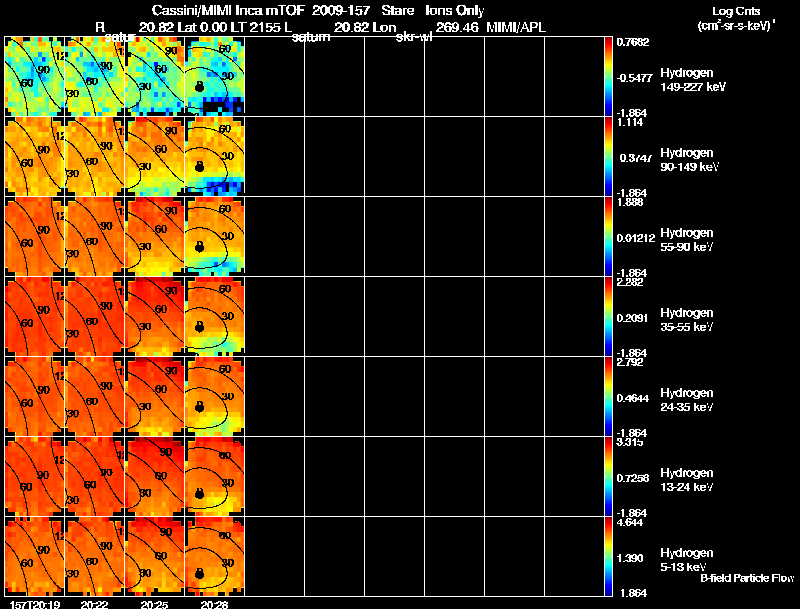The width and height of the screenshot is (800, 609).
Task: Pick the color bar for Hydrogen 13-24 keV
Action: (x=608, y=476)
